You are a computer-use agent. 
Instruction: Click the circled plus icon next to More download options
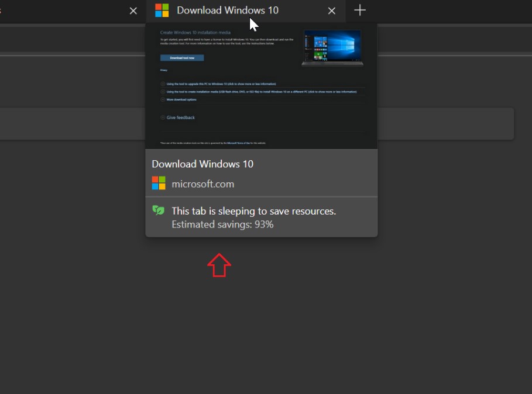tap(163, 99)
